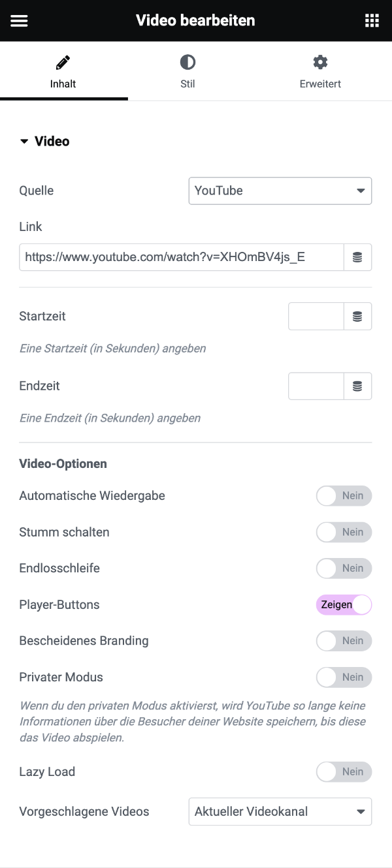Enable Automatische Wiedergabe toggle

point(344,496)
